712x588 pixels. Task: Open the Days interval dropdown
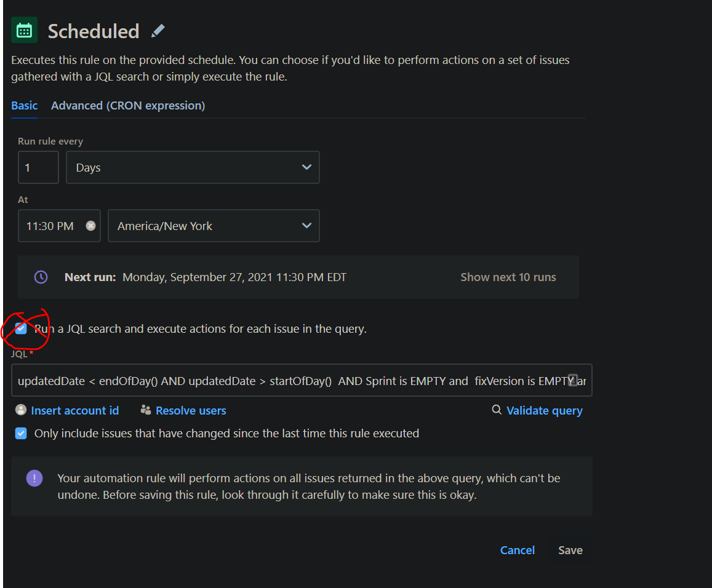(x=306, y=167)
